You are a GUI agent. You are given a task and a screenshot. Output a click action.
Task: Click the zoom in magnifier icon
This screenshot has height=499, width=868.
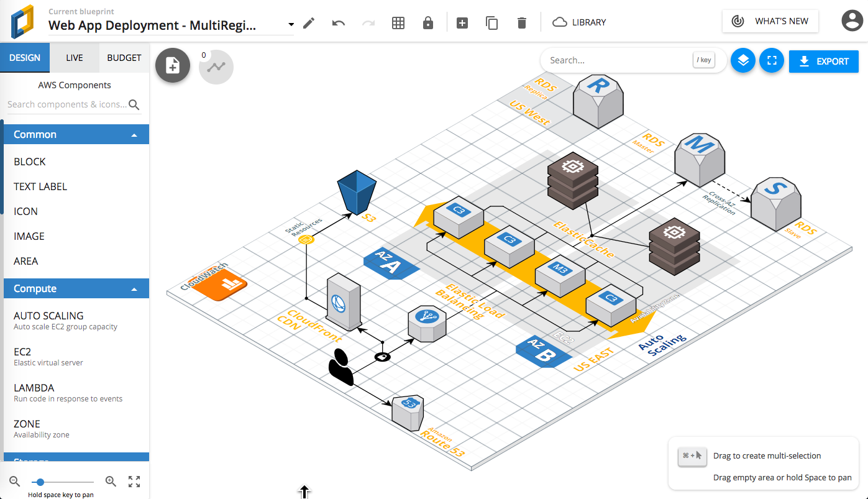[111, 481]
